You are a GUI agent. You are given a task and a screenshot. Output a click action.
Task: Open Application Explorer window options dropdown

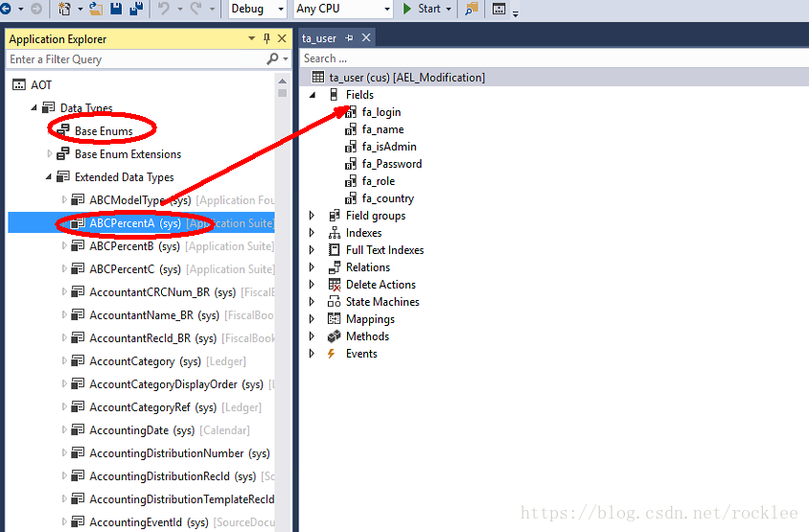(x=252, y=38)
